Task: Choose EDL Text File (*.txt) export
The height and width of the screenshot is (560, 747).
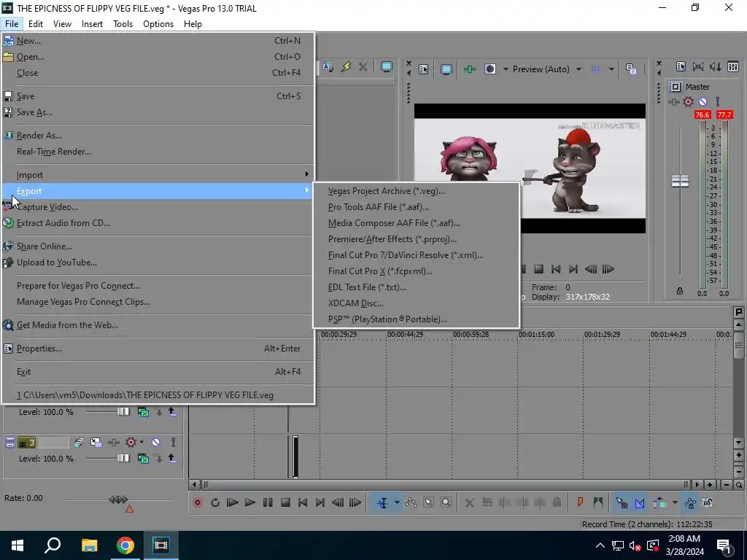Action: pos(367,287)
